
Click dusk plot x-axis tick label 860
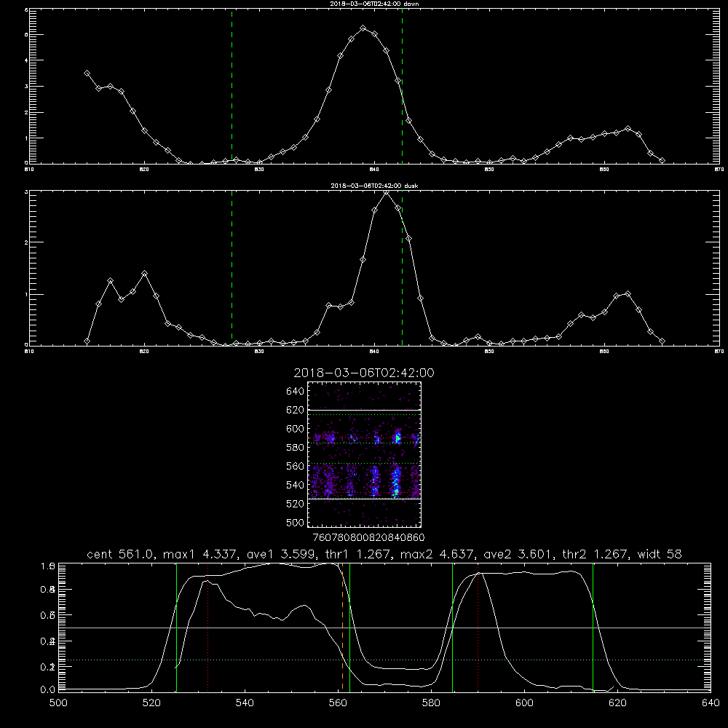tap(604, 352)
